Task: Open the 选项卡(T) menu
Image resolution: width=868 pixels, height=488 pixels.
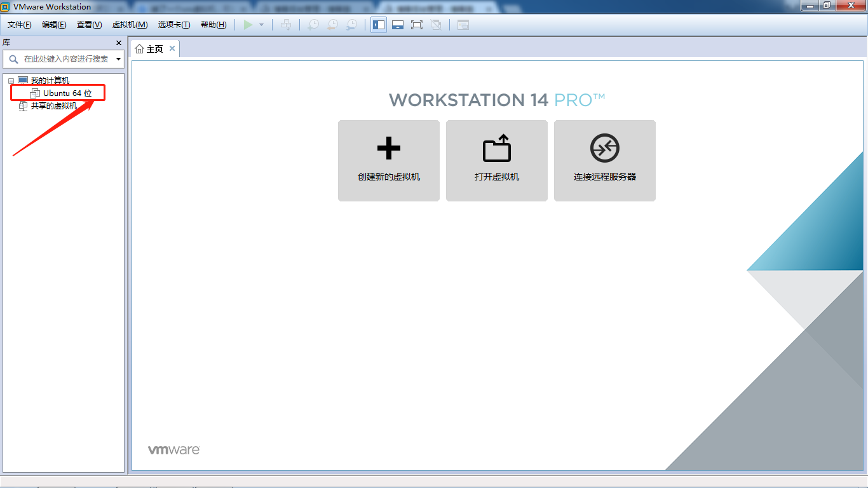Action: [174, 25]
